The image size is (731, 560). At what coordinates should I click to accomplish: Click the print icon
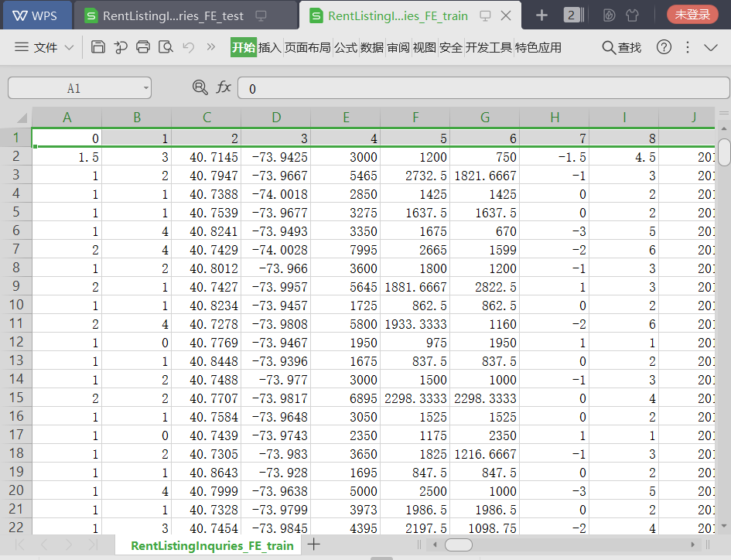(143, 47)
